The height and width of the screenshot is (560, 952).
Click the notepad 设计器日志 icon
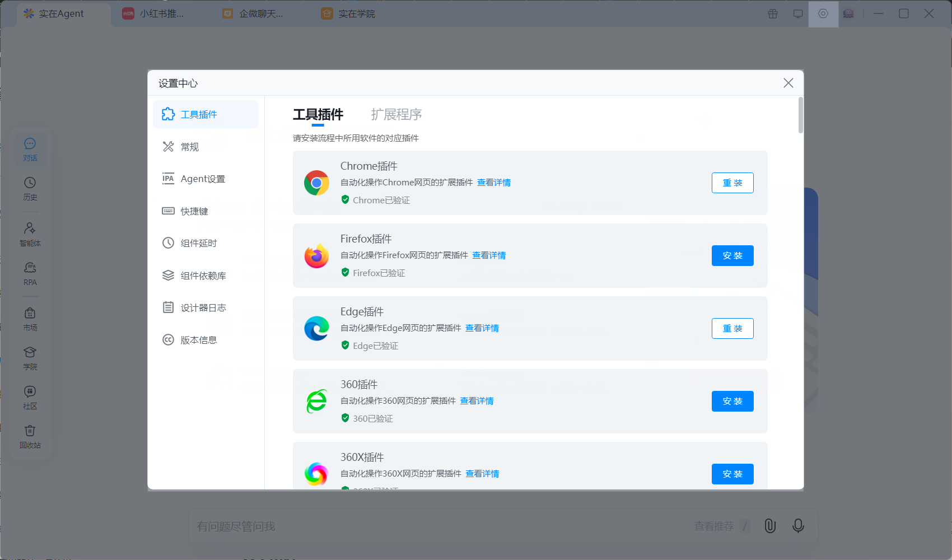[168, 307]
